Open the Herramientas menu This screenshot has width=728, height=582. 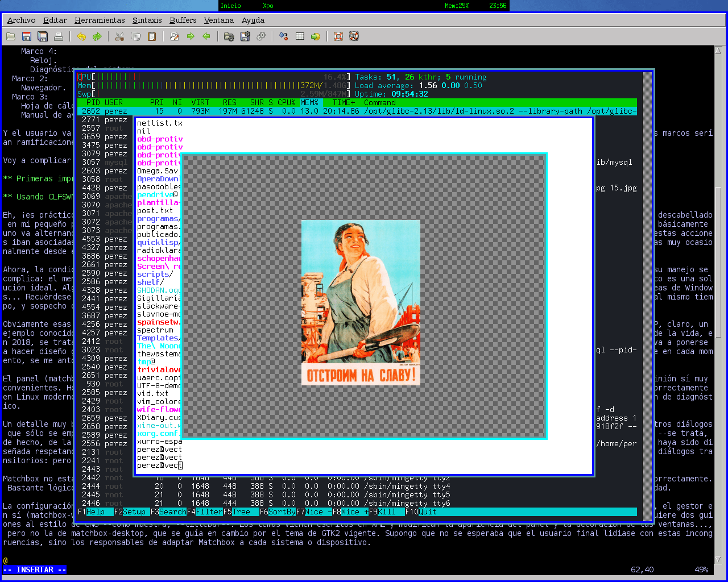(x=100, y=20)
